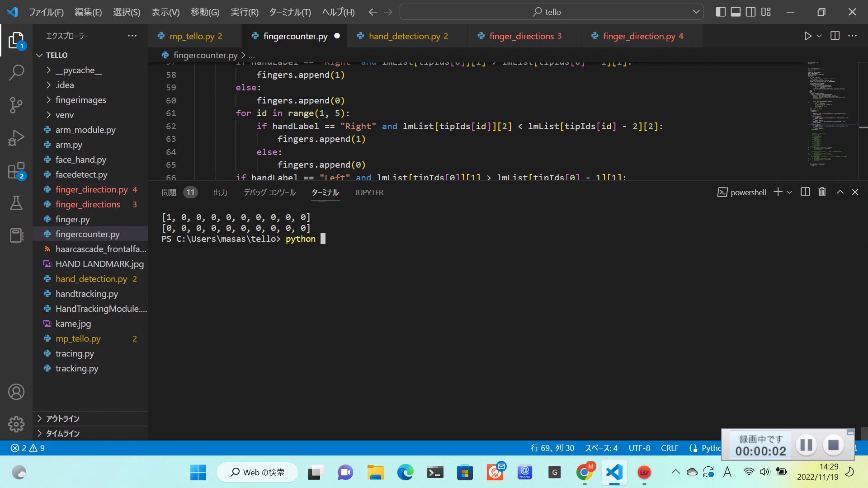
Task: Run the Python file with play button
Action: click(808, 36)
